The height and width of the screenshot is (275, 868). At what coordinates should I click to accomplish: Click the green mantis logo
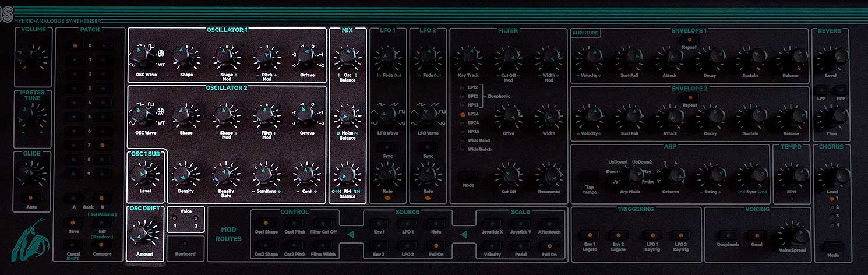coord(28,239)
